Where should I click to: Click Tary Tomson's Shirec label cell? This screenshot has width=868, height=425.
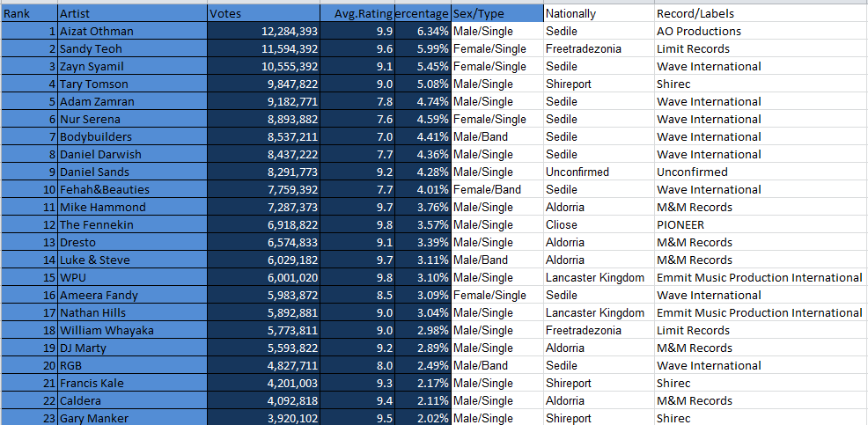(761, 84)
